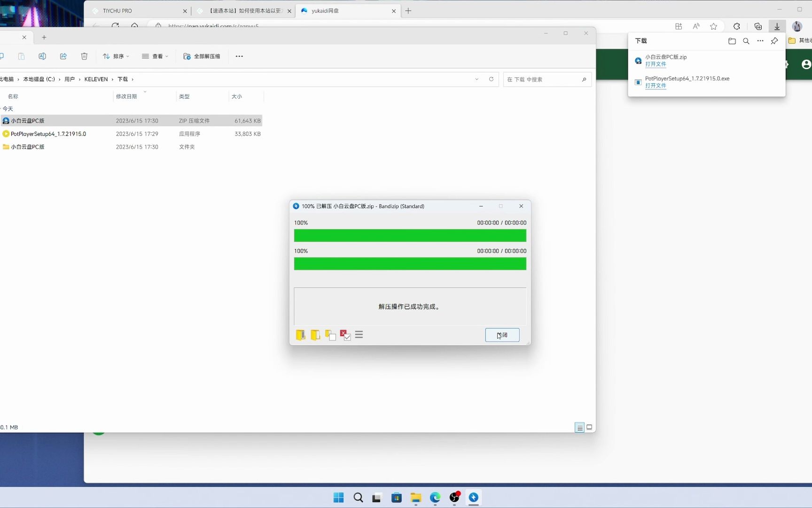The image size is (812, 508).
Task: Open Bandizip from the taskbar
Action: (x=474, y=498)
